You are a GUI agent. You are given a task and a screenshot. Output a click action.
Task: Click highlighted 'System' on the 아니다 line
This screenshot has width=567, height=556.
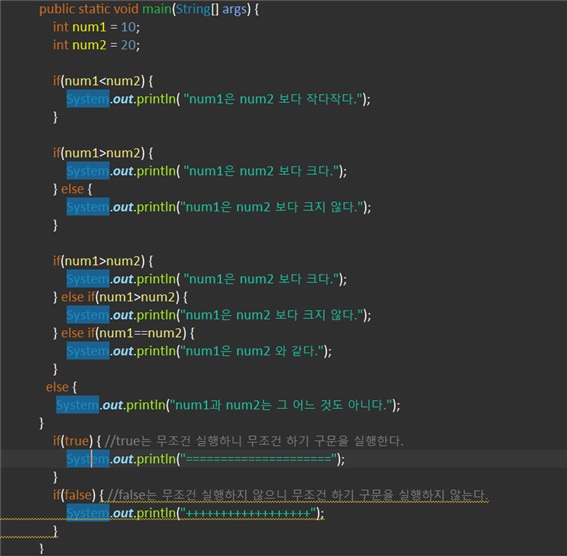pos(77,405)
